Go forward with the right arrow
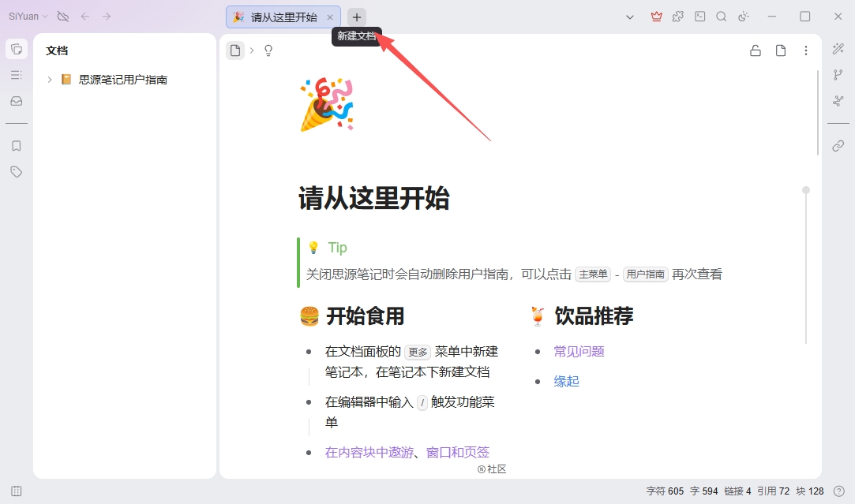The image size is (855, 504). pos(107,17)
